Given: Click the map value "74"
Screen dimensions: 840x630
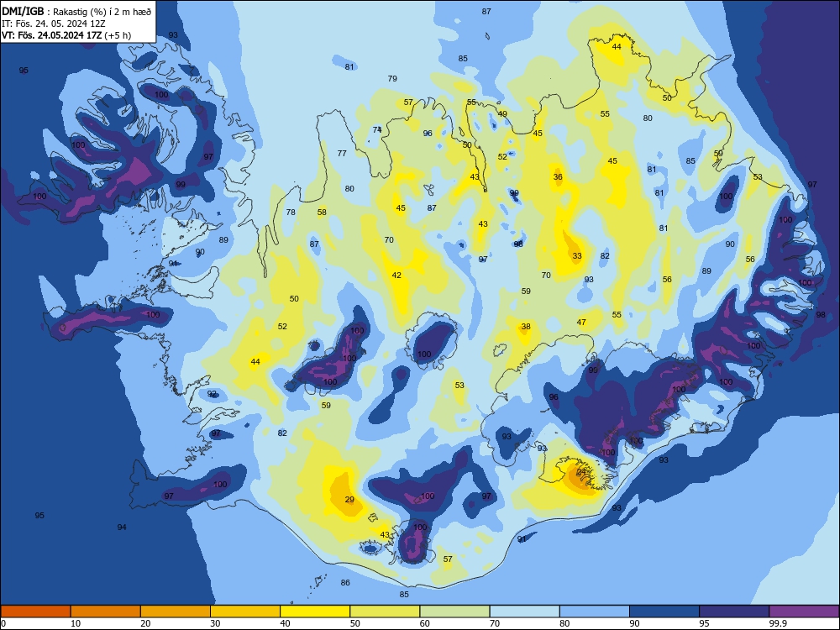Looking at the screenshot, I should pos(377,129).
